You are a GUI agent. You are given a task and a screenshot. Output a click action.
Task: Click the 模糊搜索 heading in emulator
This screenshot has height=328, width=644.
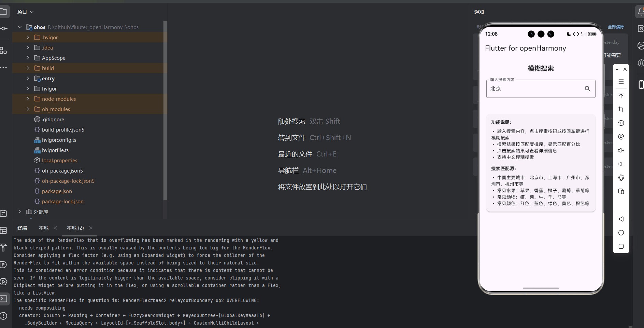541,68
